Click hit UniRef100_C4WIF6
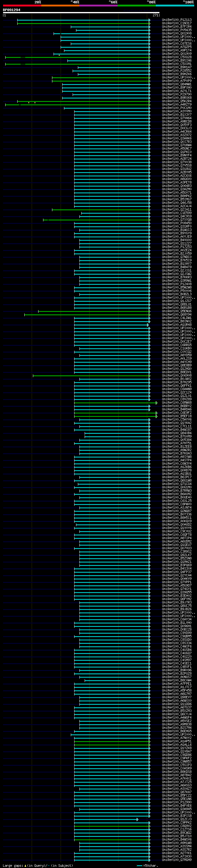Viewport: 197px width, 868px height. [177, 646]
